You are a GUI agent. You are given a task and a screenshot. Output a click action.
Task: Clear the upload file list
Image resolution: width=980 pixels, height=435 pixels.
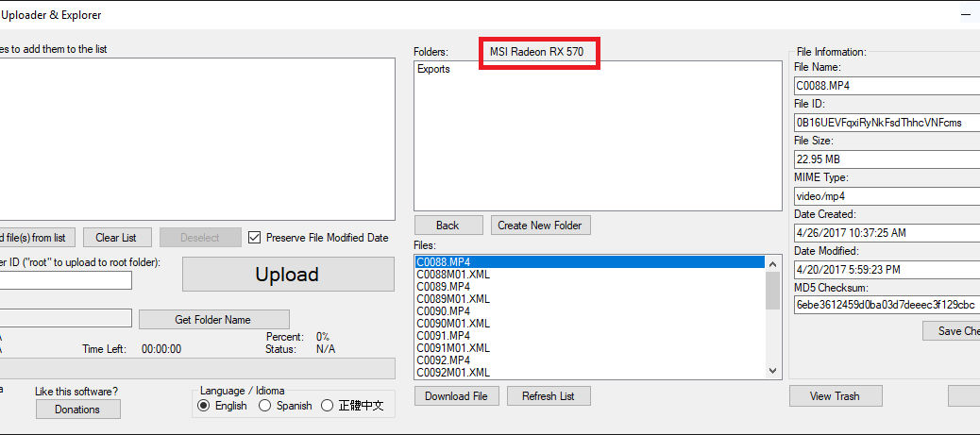point(116,238)
